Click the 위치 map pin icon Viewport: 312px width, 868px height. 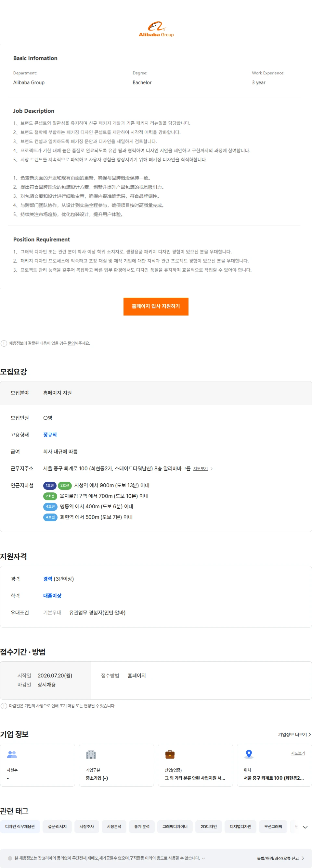[x=249, y=754]
